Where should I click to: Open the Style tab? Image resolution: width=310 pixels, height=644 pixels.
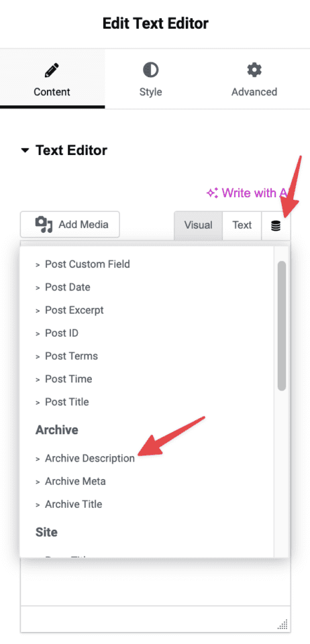151,79
